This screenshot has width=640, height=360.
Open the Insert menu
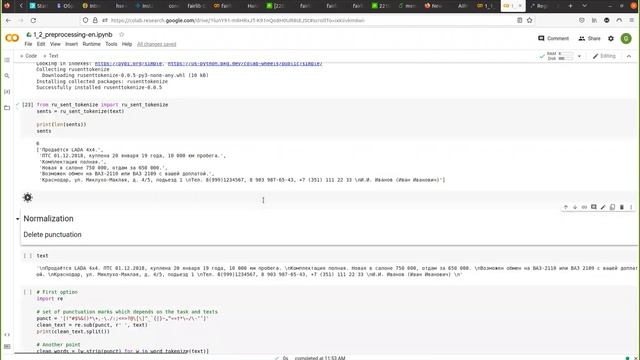point(71,44)
